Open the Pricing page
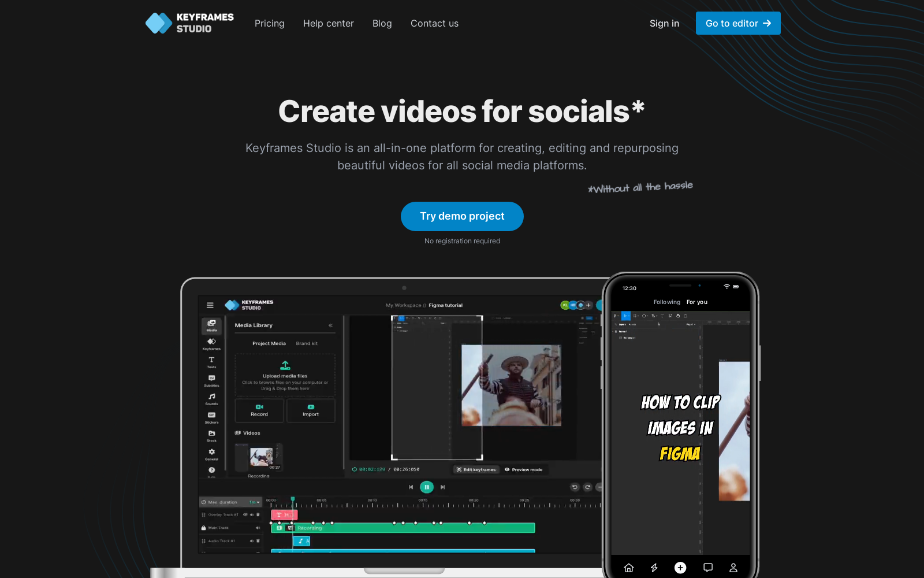This screenshot has width=924, height=578. [x=270, y=24]
